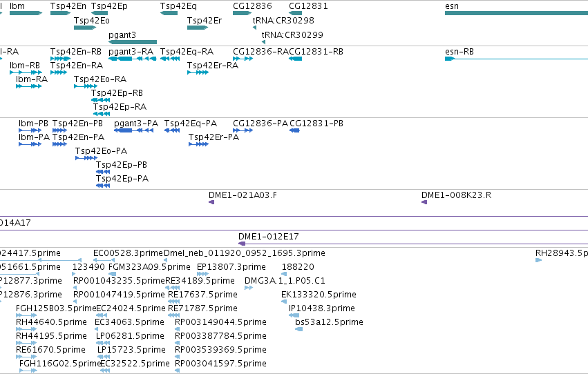Select EST RH44640.5prime
This screenshot has width=588, height=374.
click(26, 329)
